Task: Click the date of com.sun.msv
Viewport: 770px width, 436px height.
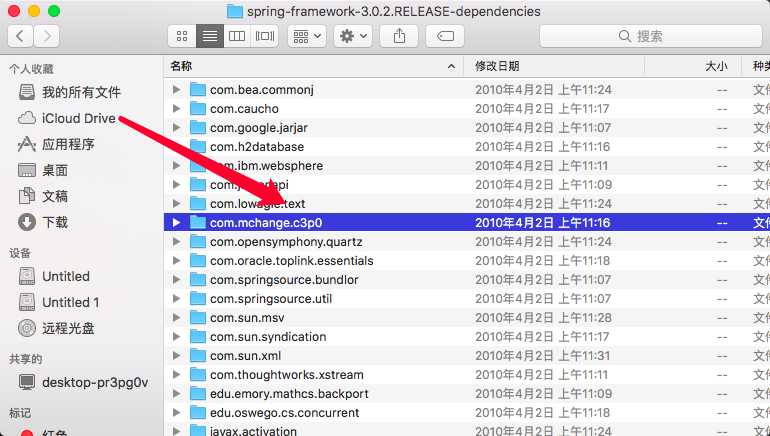Action: click(543, 318)
